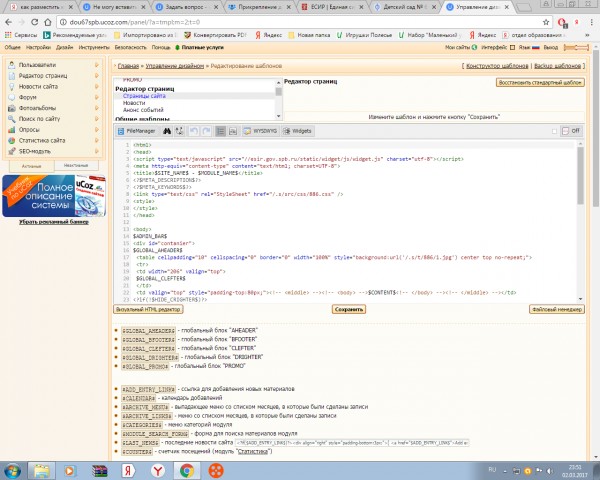Toggle line numbers icon in editor toolbar
Viewport: 600px width, 480px height.
click(x=220, y=131)
